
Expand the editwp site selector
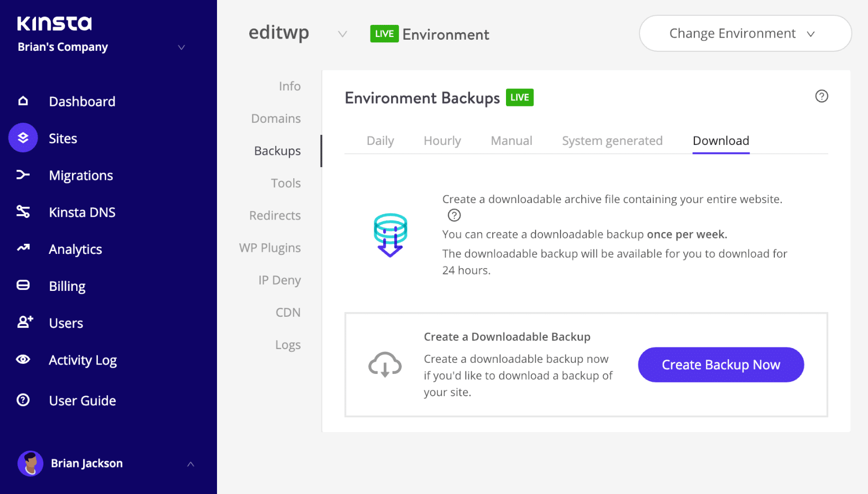(x=343, y=33)
